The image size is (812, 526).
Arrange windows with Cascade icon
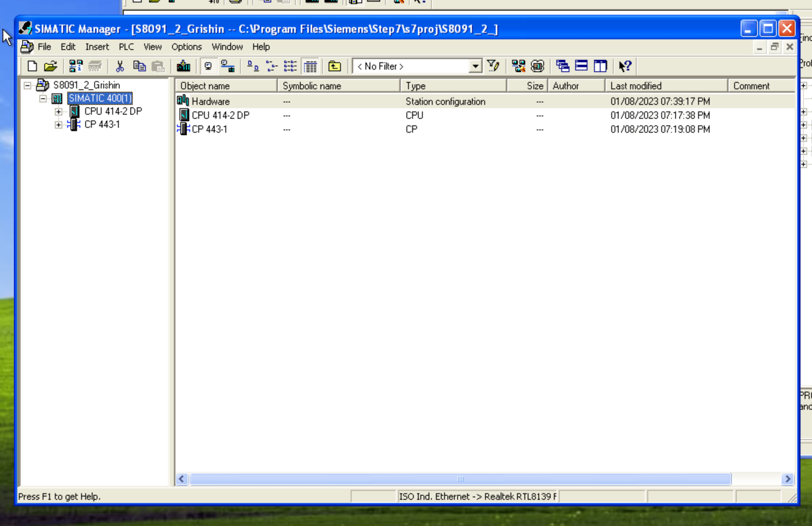[x=563, y=66]
